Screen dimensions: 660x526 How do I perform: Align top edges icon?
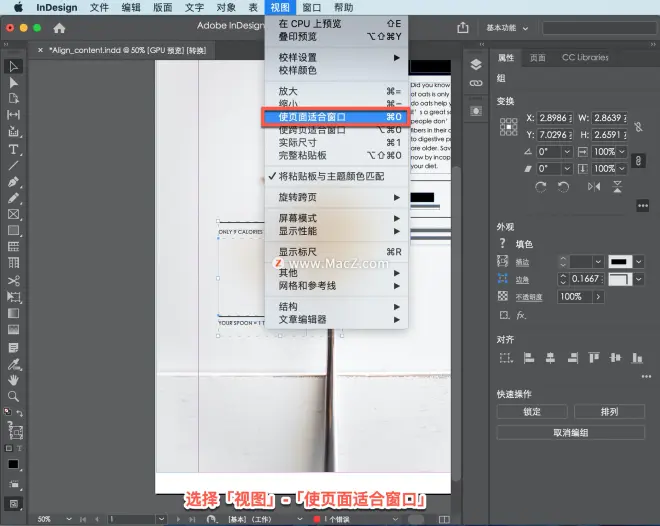coord(594,358)
